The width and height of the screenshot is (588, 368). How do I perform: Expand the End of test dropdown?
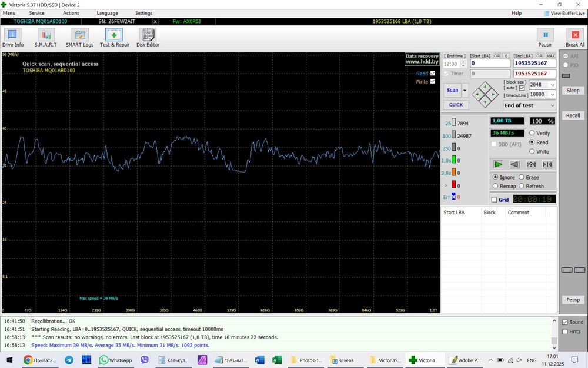(x=552, y=105)
